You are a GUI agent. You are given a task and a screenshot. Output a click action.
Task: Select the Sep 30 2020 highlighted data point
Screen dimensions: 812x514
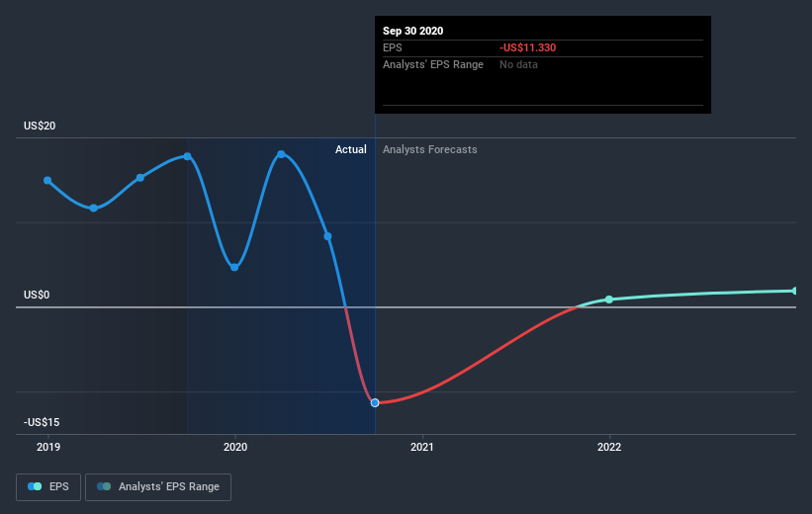click(x=375, y=402)
